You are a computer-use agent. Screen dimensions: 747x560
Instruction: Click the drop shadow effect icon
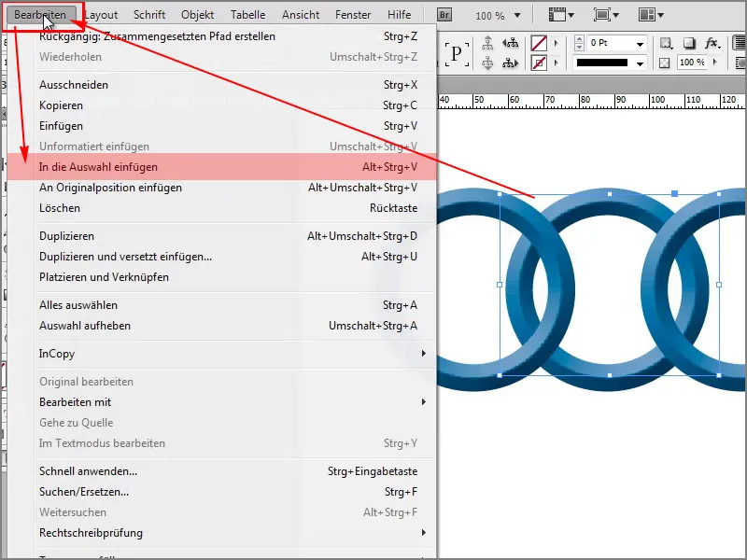click(691, 44)
